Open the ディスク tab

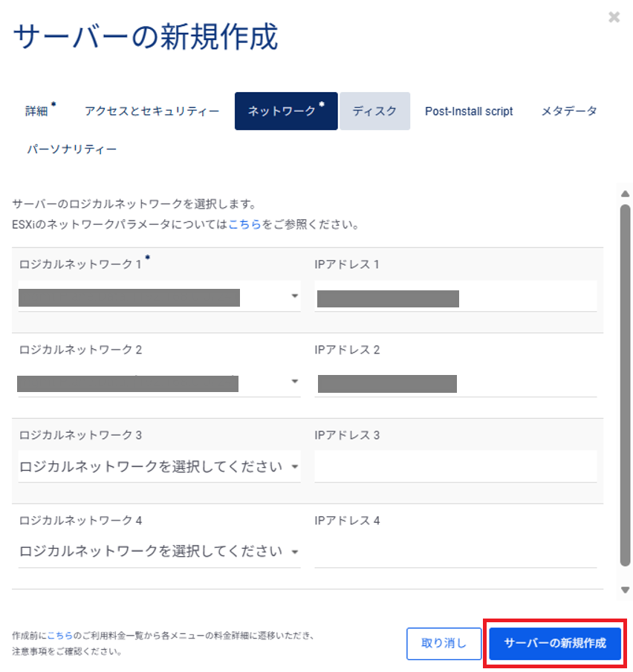pos(374,111)
